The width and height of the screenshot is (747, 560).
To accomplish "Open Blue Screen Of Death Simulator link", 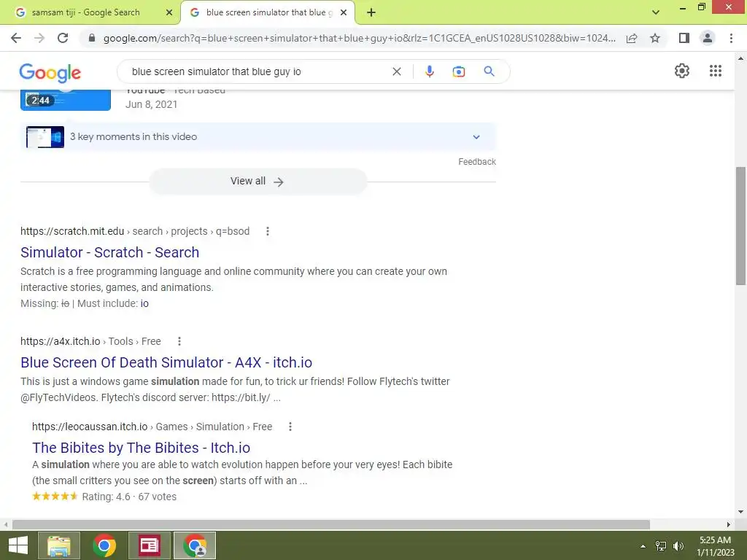I will [166, 362].
